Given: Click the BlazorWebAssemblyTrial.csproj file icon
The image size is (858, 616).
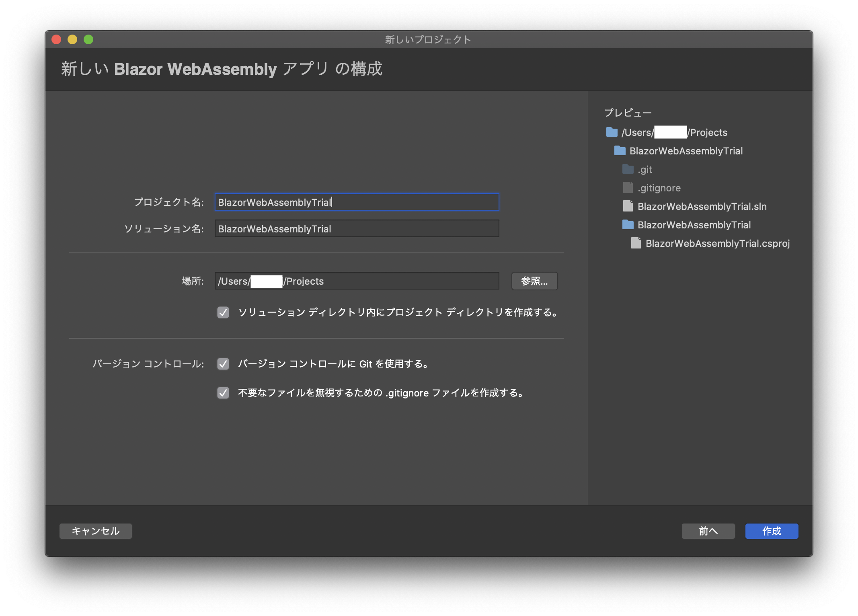Looking at the screenshot, I should point(636,243).
